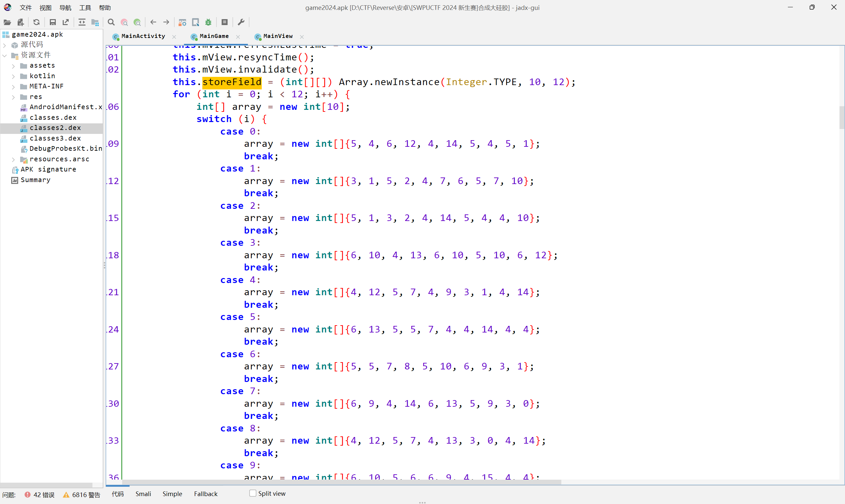Open log viewer icon

(x=224, y=22)
